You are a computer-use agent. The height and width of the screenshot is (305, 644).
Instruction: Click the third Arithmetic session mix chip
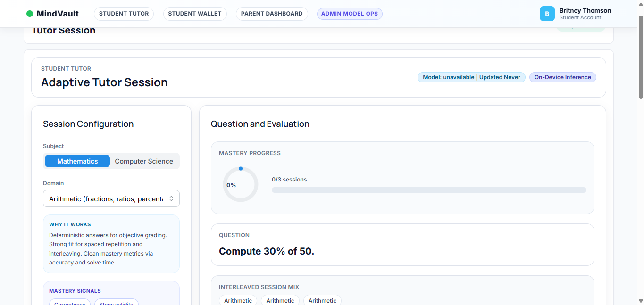[x=322, y=300]
